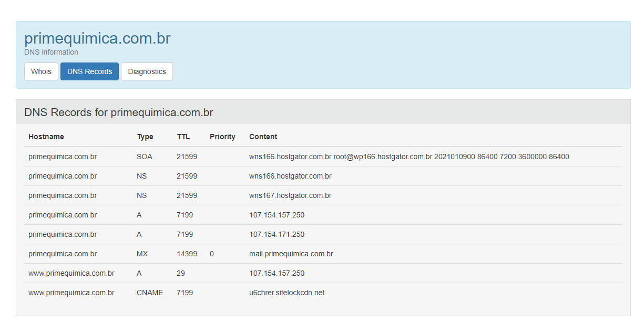Click the Hostname column header
Image resolution: width=644 pixels, height=323 pixels.
pos(46,137)
